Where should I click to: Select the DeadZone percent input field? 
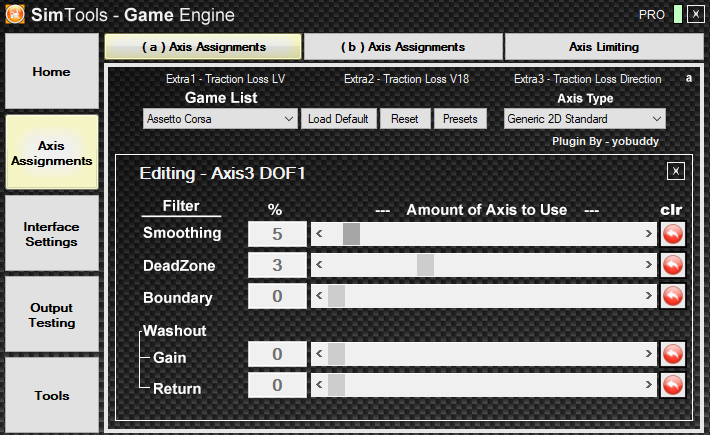(x=277, y=265)
